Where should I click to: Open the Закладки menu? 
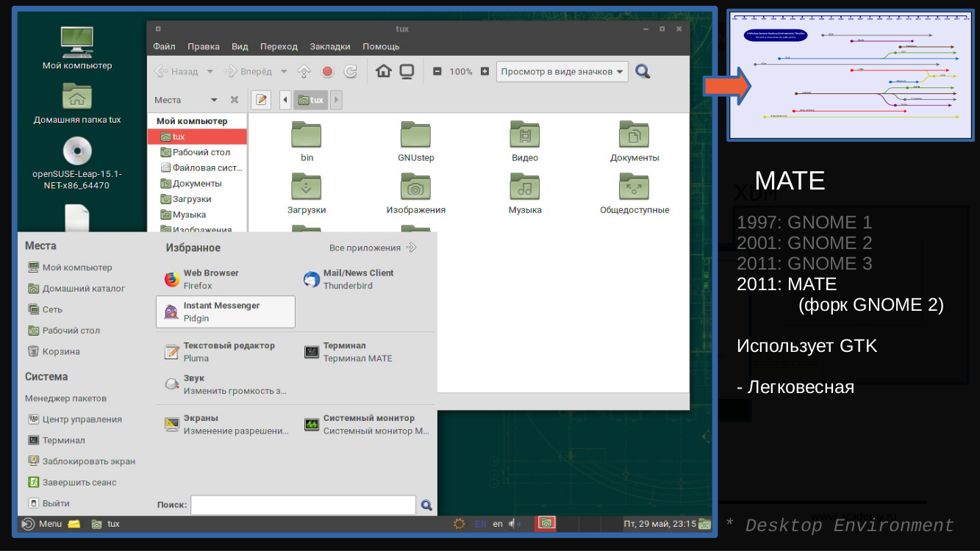(329, 46)
